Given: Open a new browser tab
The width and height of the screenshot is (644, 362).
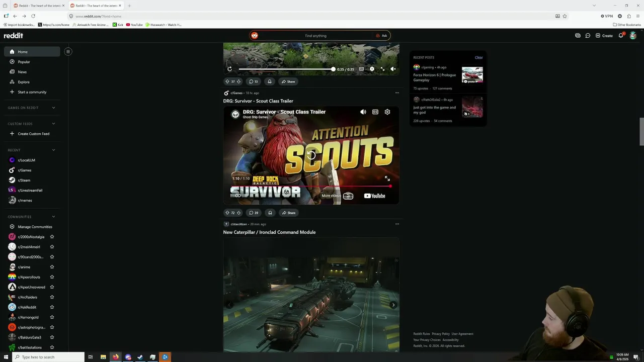Looking at the screenshot, I should click(129, 6).
